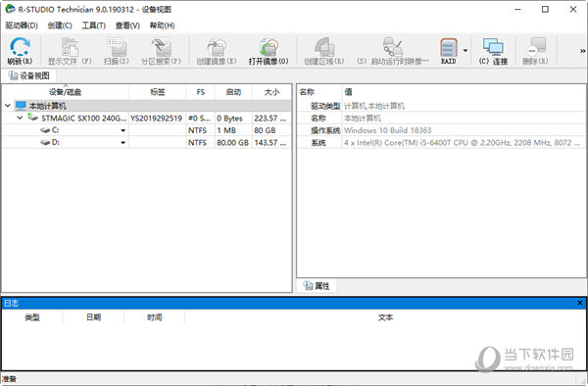Viewport: 588px width, 386px height.
Task: Open the 驱动器(D) menu
Action: [22, 25]
